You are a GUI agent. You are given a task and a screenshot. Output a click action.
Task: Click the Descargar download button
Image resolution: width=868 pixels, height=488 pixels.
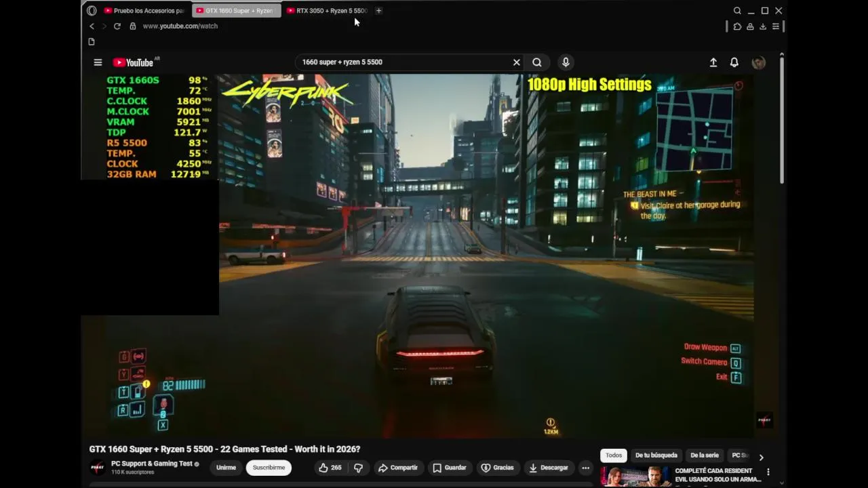coord(549,468)
